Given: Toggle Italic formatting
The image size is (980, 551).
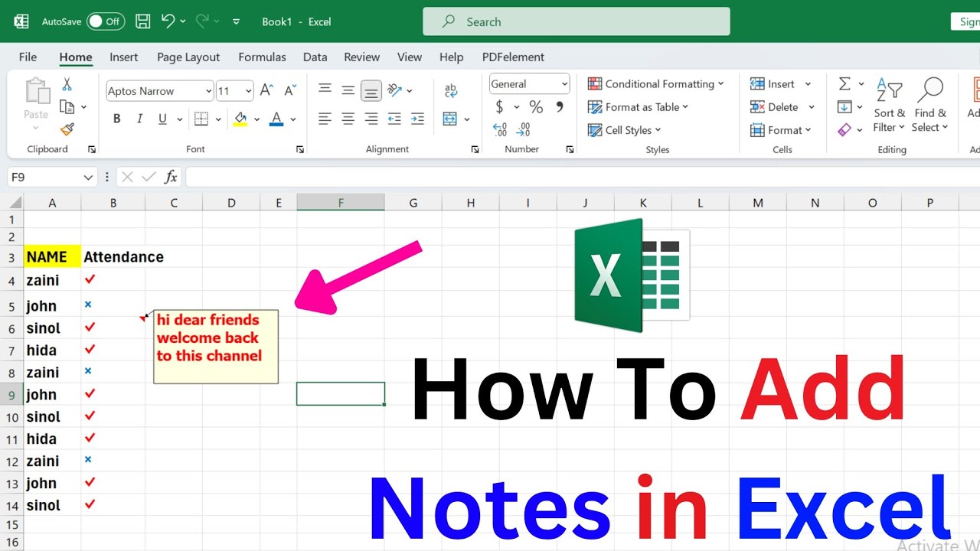Looking at the screenshot, I should pyautogui.click(x=139, y=119).
